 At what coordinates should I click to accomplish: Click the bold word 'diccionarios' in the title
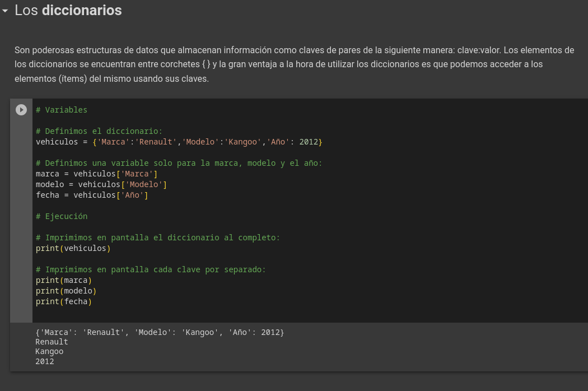point(82,11)
